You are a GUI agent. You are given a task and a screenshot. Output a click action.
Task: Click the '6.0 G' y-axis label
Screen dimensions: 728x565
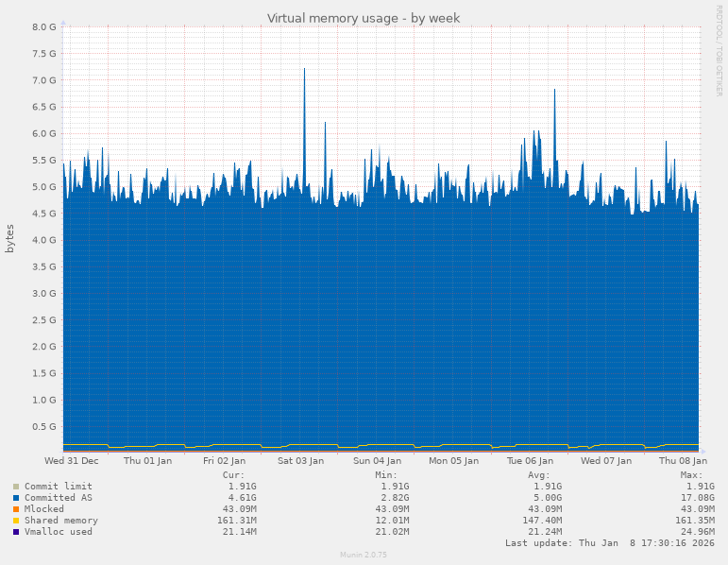click(x=44, y=133)
